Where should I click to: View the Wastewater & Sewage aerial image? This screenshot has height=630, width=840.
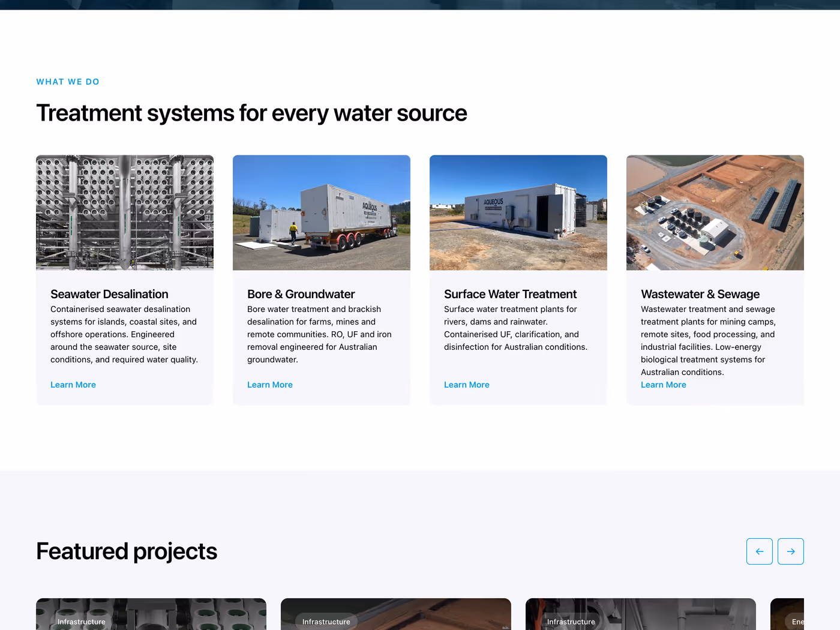pos(715,213)
